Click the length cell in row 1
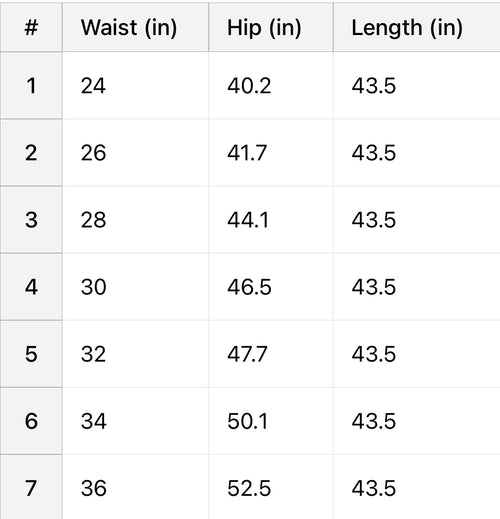This screenshot has width=500, height=519. tap(417, 85)
